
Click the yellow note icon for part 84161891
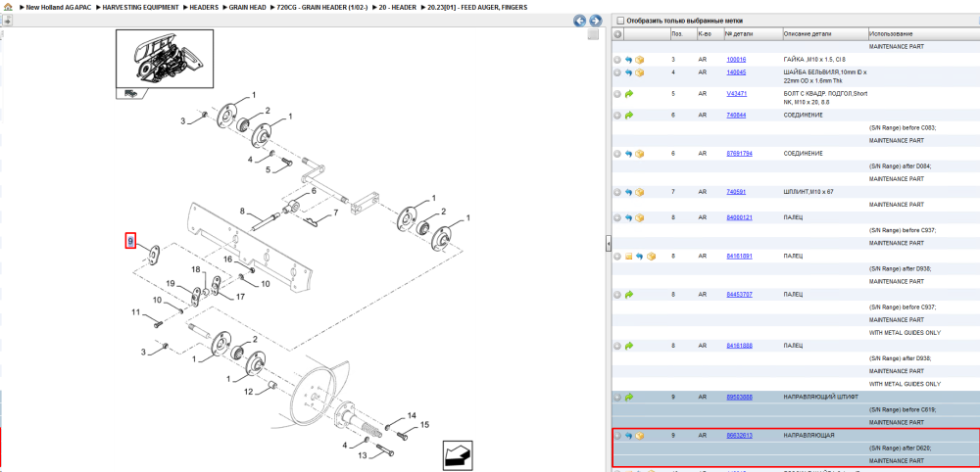point(629,257)
